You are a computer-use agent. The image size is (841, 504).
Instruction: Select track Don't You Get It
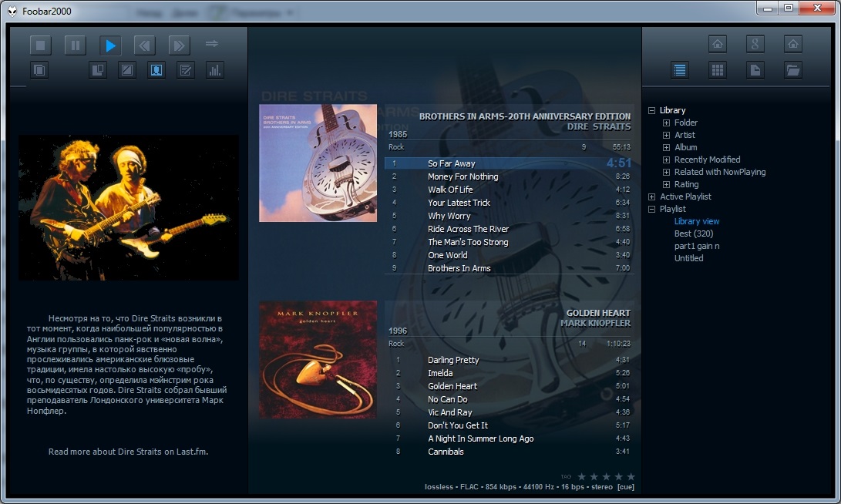pos(509,425)
